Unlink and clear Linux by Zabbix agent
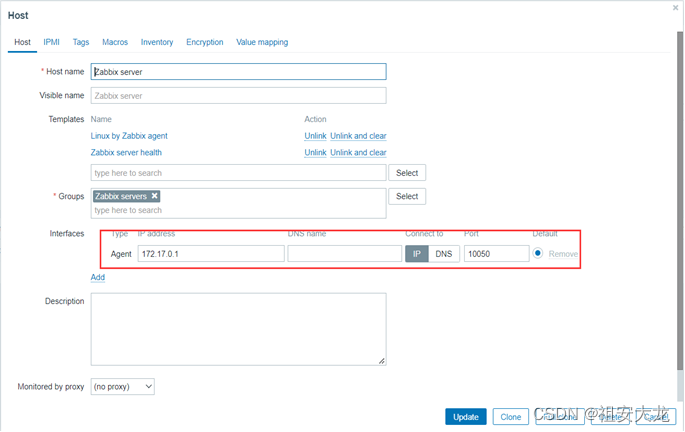Screen dimensions: 685x432 click(x=358, y=136)
